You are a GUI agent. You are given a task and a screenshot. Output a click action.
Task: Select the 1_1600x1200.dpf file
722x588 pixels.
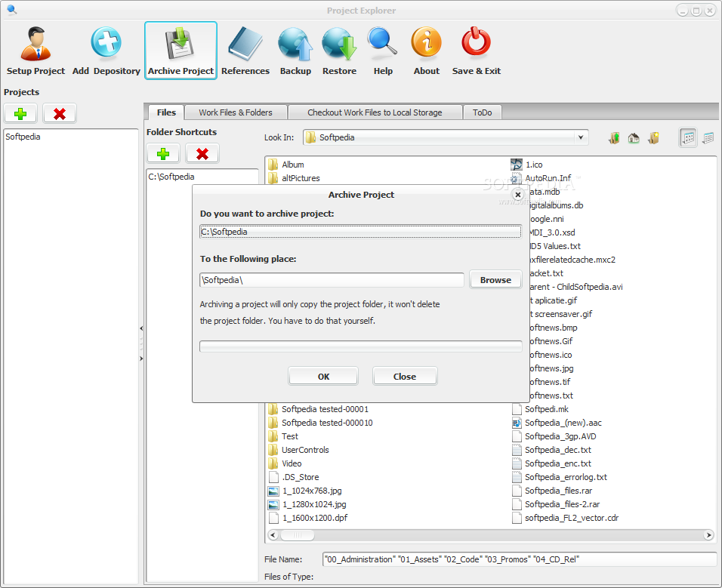pyautogui.click(x=308, y=518)
